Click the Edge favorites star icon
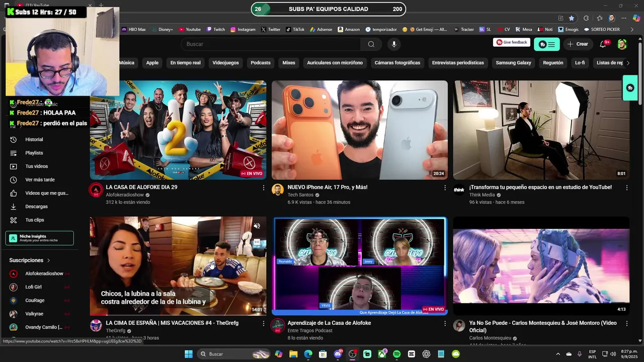644x362 pixels. coord(572,18)
